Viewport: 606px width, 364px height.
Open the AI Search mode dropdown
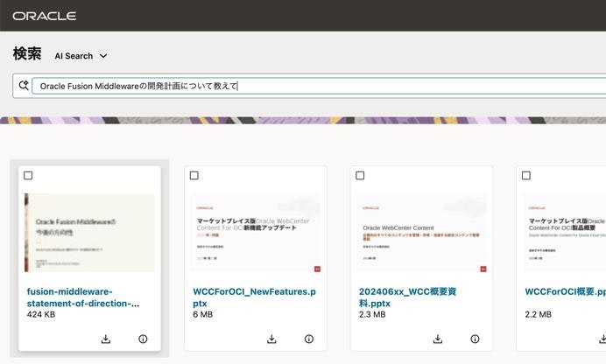coord(81,56)
